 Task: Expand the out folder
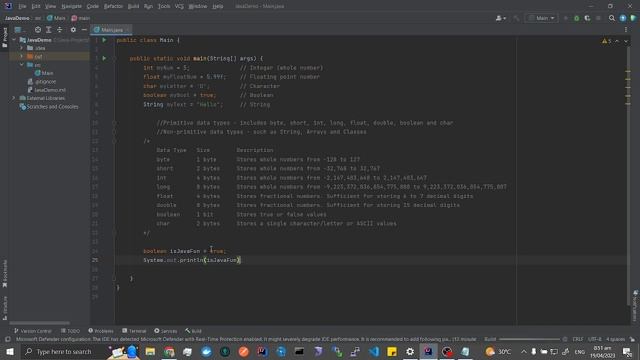[22, 56]
